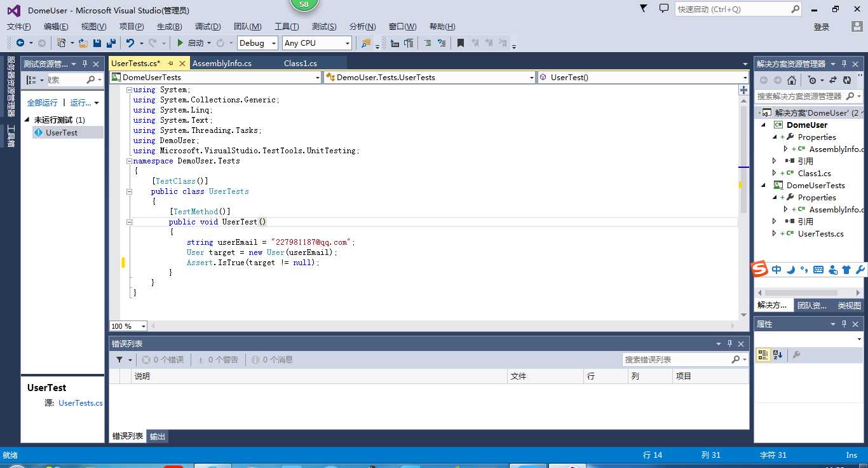This screenshot has width=868, height=468.
Task: Click the group-by icon in Test Explorer
Action: pos(32,79)
